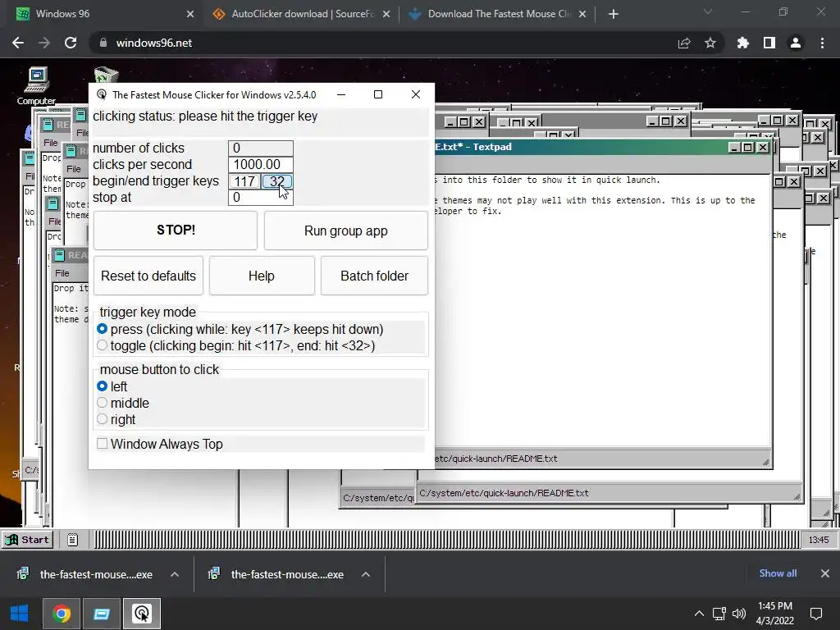
Task: Open the blue app icon in Windows taskbar
Action: pyautogui.click(x=102, y=614)
